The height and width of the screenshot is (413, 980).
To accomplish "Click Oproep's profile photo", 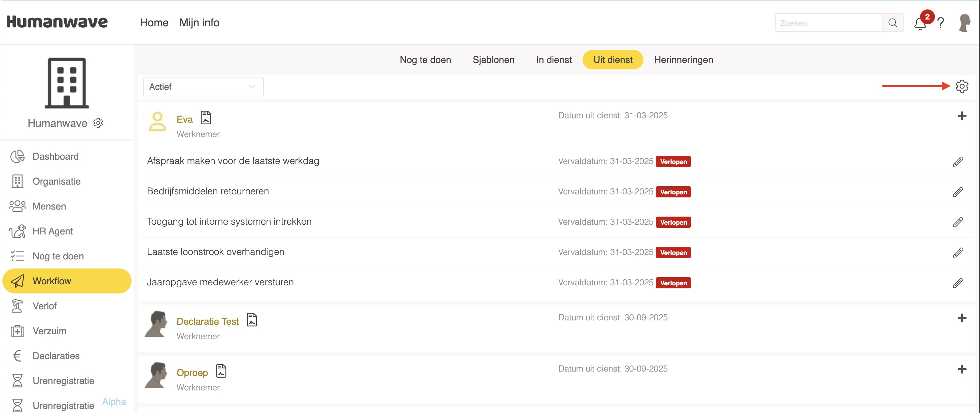I will [x=156, y=375].
